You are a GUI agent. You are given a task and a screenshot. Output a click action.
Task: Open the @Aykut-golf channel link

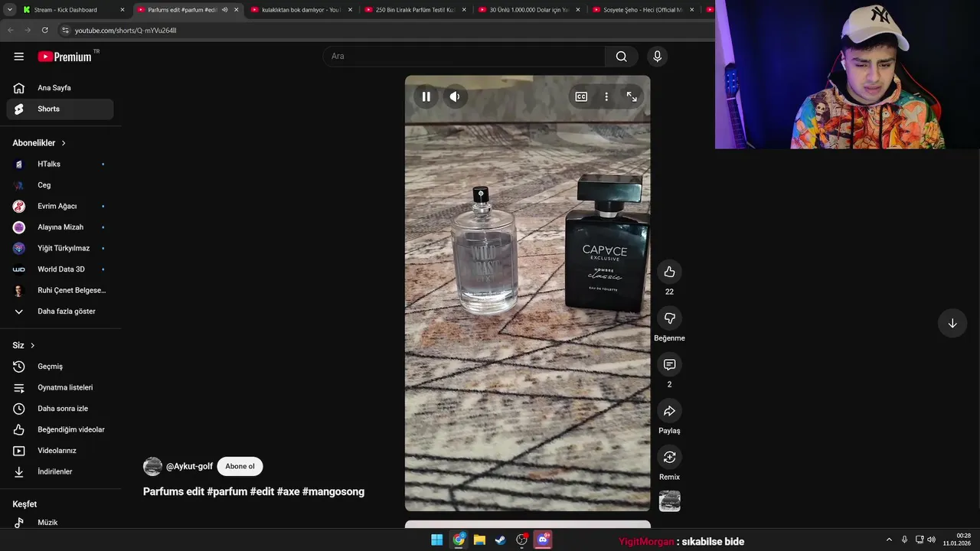[x=189, y=466]
